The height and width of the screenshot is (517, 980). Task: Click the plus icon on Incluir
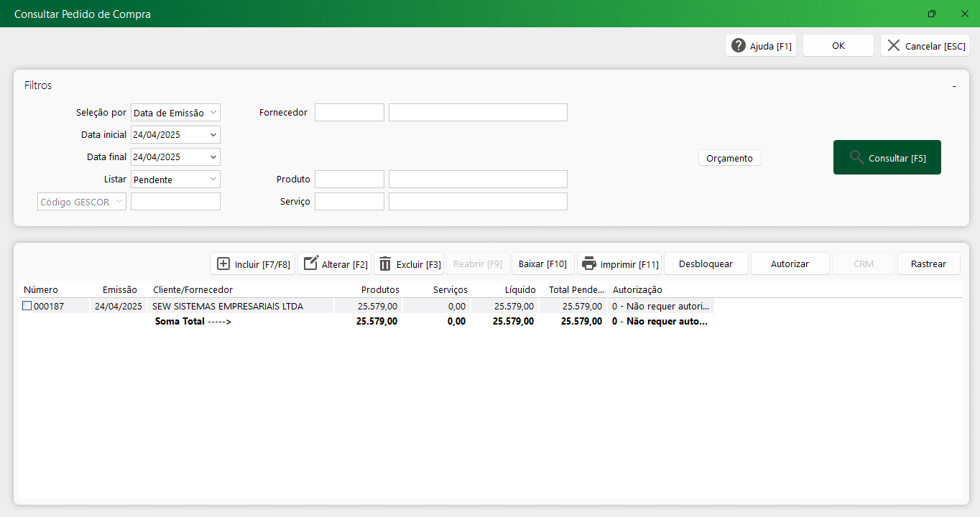[223, 264]
